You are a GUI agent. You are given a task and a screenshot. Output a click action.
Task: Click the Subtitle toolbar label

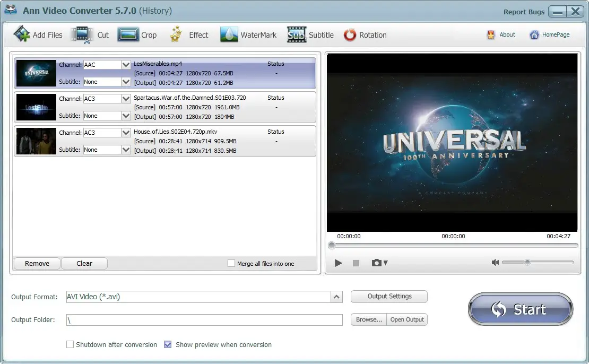point(321,35)
